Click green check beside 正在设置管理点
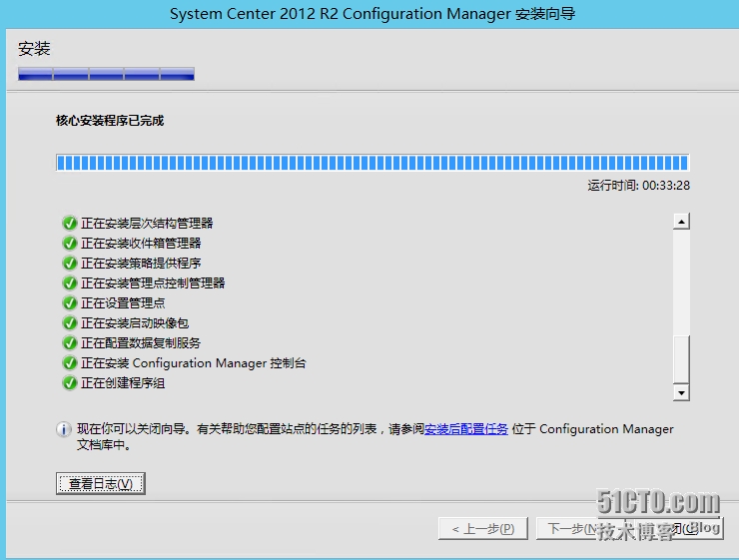Viewport: 739px width, 560px height. coord(70,303)
